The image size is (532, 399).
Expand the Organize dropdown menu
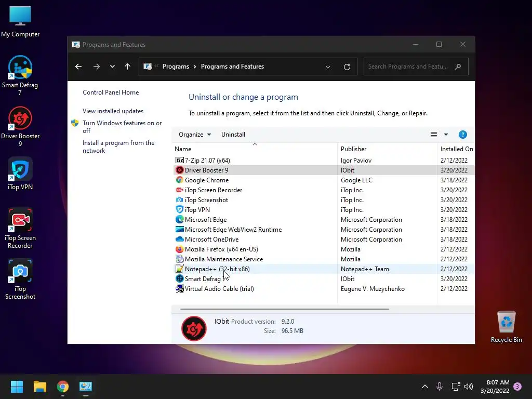195,135
